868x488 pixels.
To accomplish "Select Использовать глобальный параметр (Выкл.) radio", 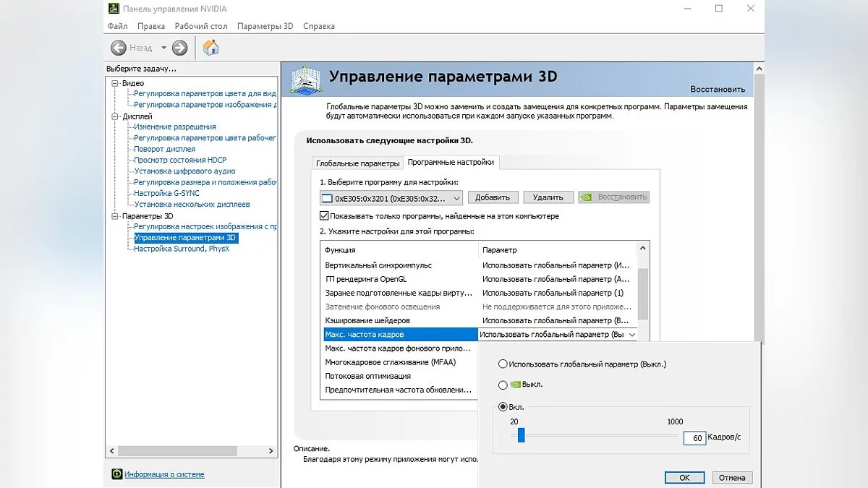I will (x=503, y=364).
